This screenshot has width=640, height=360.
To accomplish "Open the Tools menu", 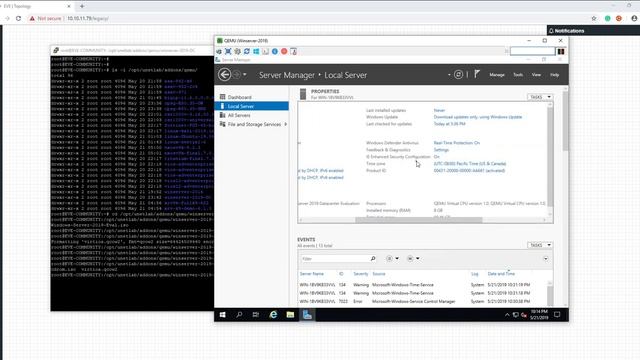I will point(518,75).
